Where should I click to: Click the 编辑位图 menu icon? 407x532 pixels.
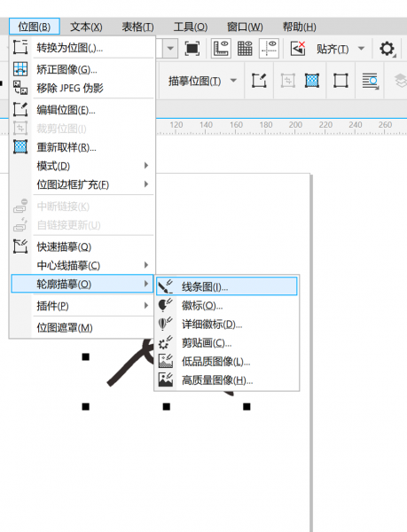point(20,109)
